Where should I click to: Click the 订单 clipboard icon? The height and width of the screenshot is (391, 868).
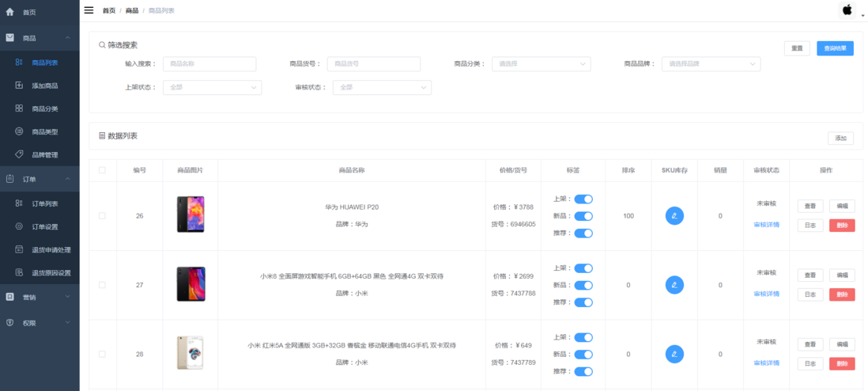[9, 179]
